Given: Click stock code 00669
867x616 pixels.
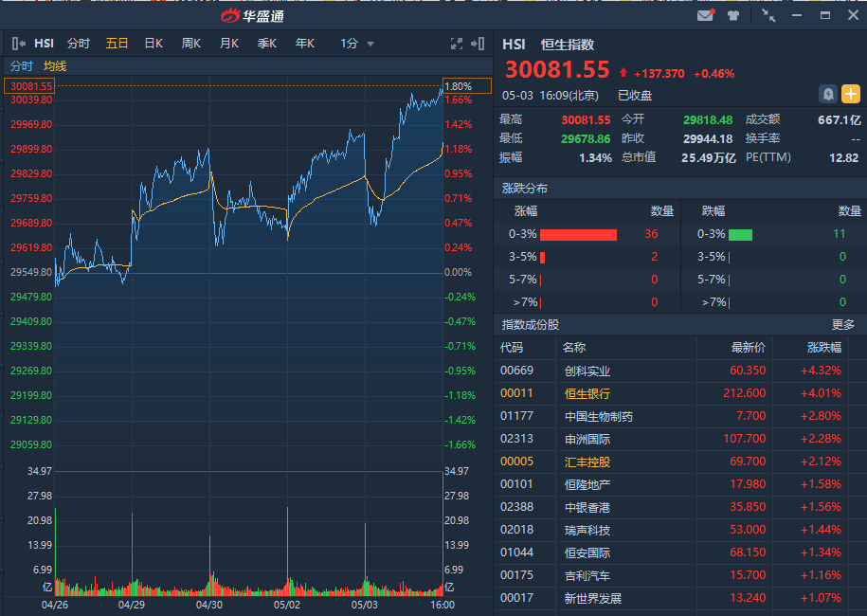Looking at the screenshot, I should [516, 370].
